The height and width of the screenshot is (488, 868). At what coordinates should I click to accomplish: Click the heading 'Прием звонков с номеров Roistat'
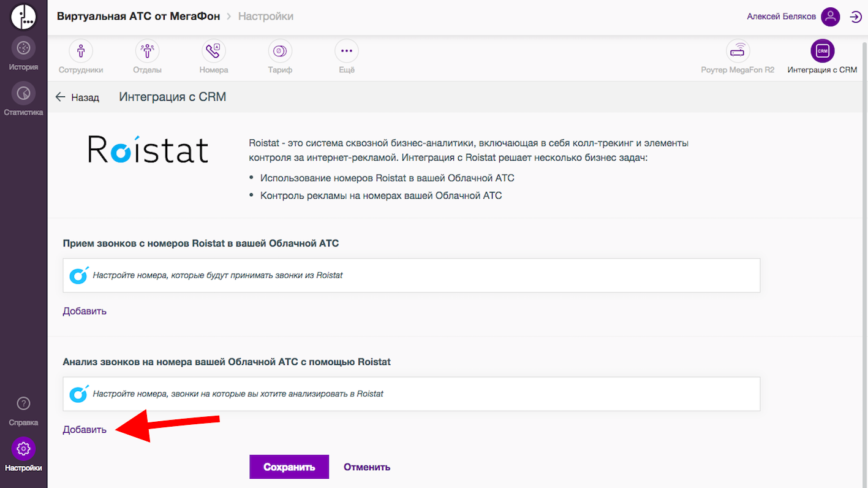tap(201, 243)
